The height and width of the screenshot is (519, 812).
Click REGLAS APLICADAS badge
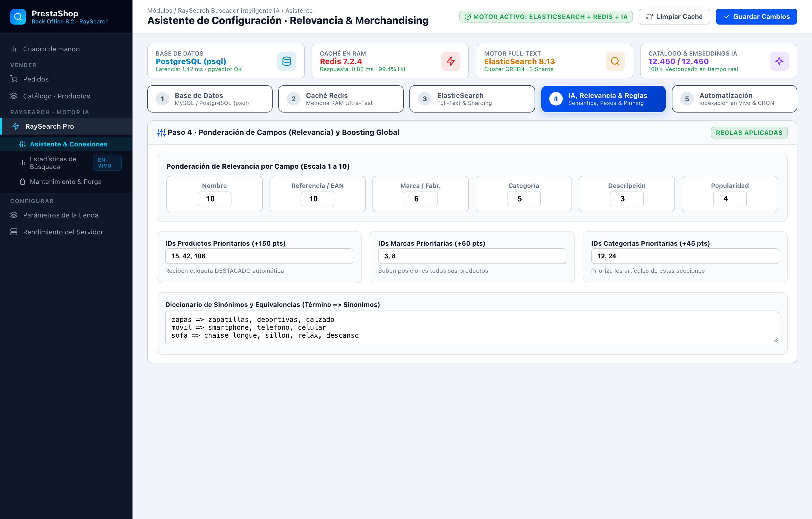[749, 133]
